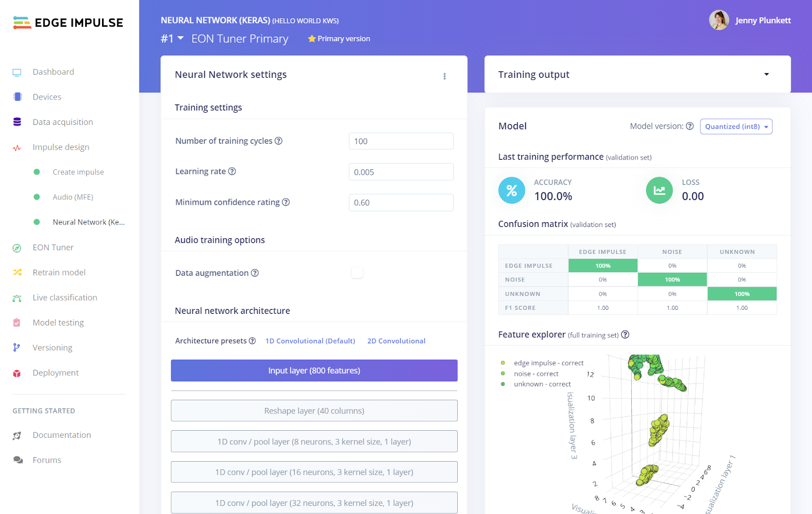Click the Number of training cycles field
This screenshot has width=812, height=514.
coord(401,141)
